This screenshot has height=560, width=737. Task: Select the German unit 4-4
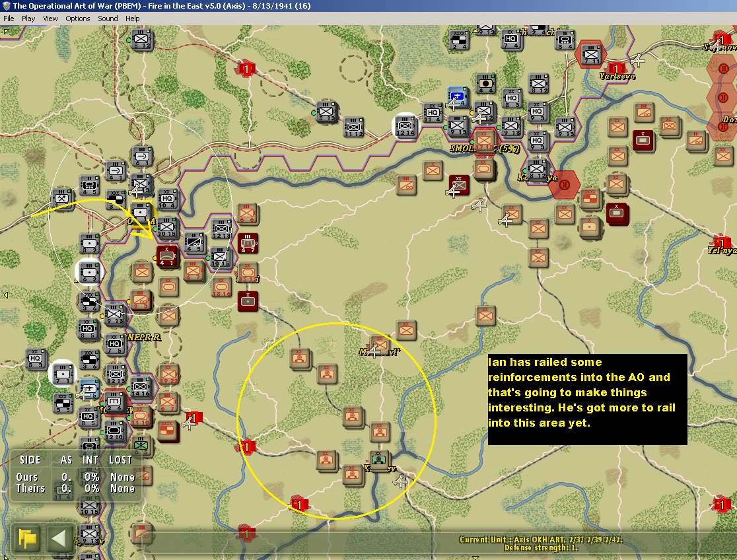(485, 85)
